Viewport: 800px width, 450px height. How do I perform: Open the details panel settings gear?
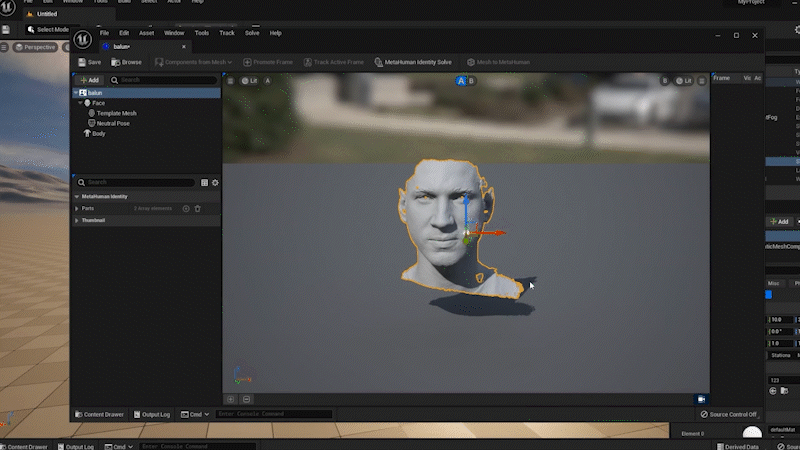coord(215,183)
